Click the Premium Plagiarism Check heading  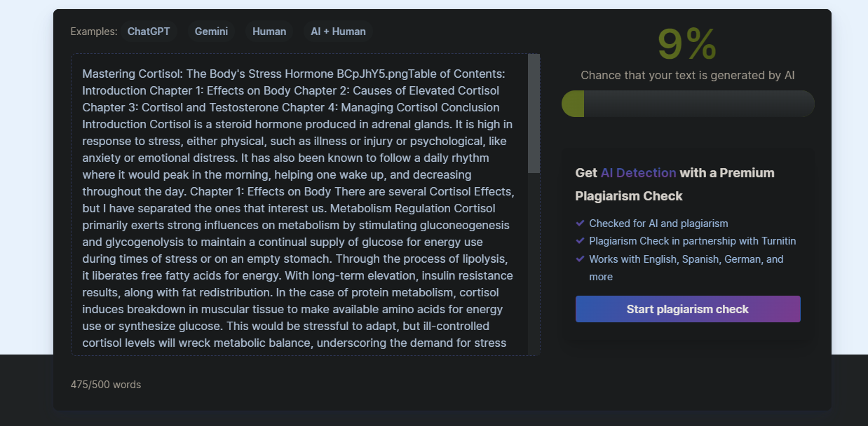674,184
